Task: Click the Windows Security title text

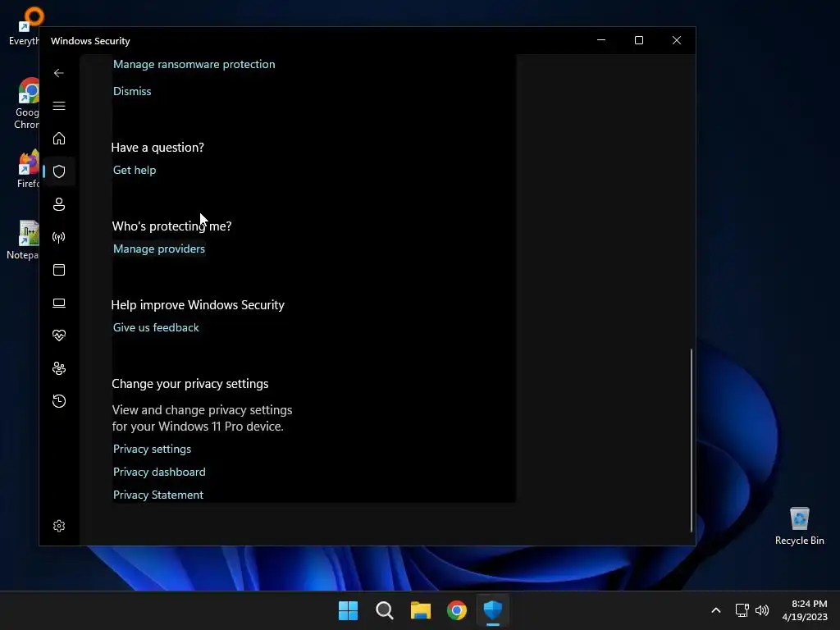Action: pyautogui.click(x=90, y=41)
